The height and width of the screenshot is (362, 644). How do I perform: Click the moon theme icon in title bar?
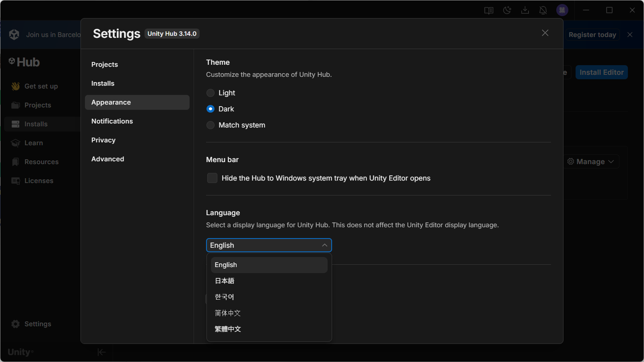(x=507, y=10)
